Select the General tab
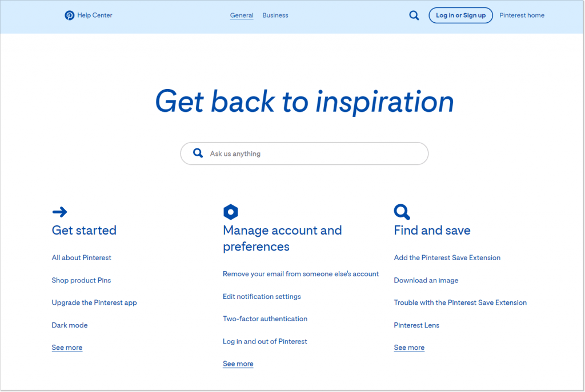This screenshot has height=392, width=585. [241, 15]
